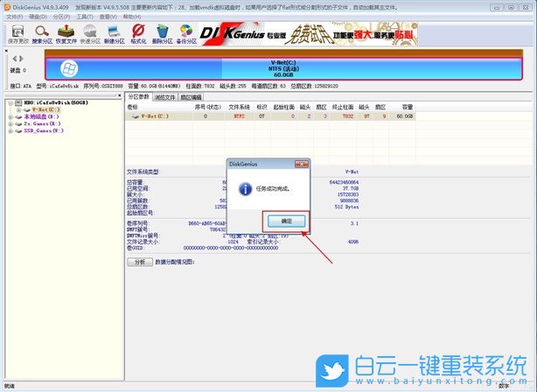Click the 任务成功完成 dialog message
The height and width of the screenshot is (392, 537).
[273, 189]
